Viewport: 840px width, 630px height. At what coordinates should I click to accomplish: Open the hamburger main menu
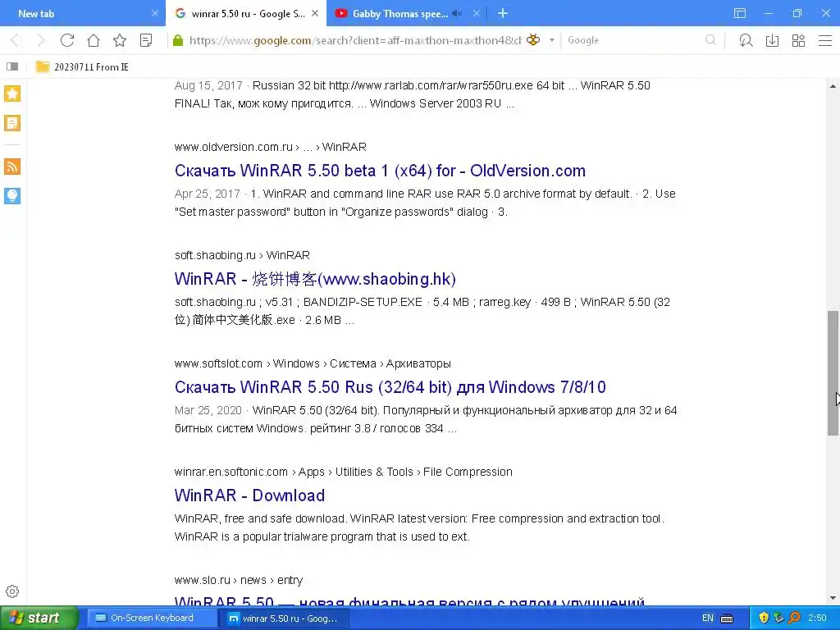[x=825, y=40]
